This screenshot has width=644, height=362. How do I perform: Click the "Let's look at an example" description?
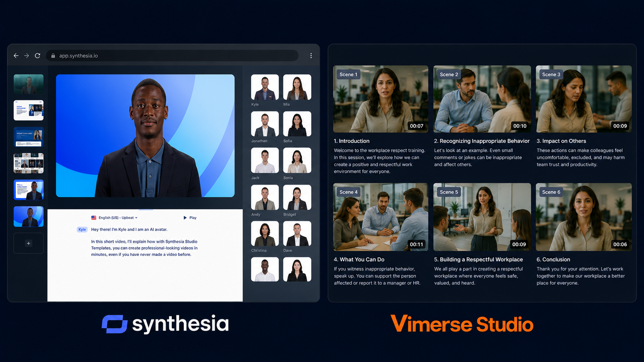478,157
